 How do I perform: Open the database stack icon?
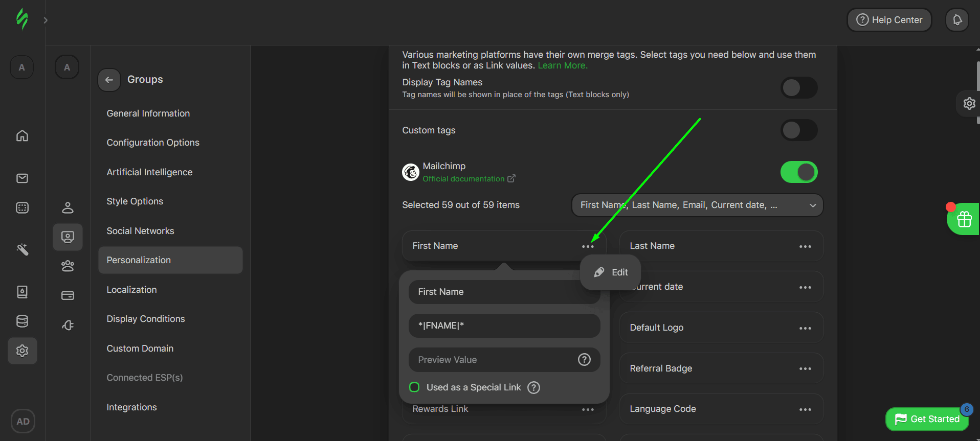(22, 321)
